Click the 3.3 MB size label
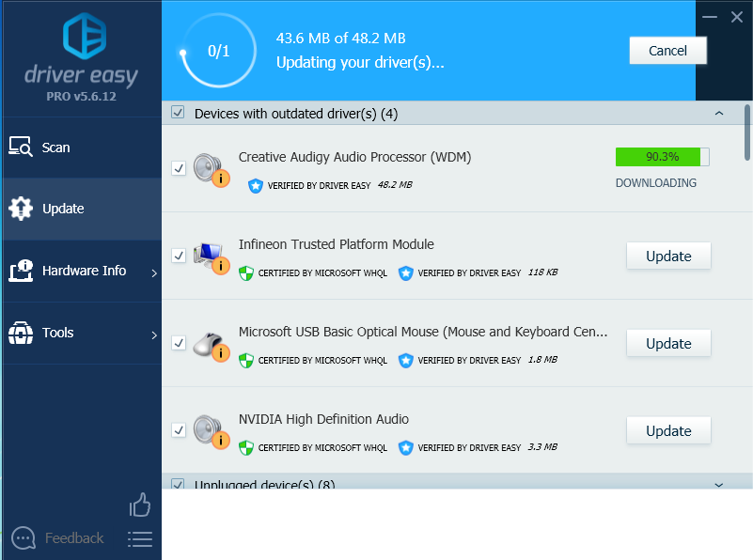This screenshot has height=560, width=753. (x=542, y=446)
